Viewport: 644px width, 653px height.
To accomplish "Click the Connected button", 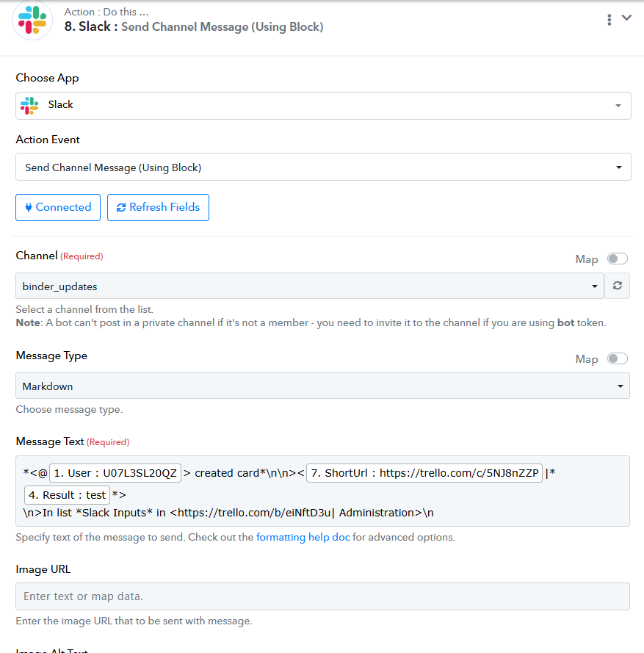I will tap(58, 207).
